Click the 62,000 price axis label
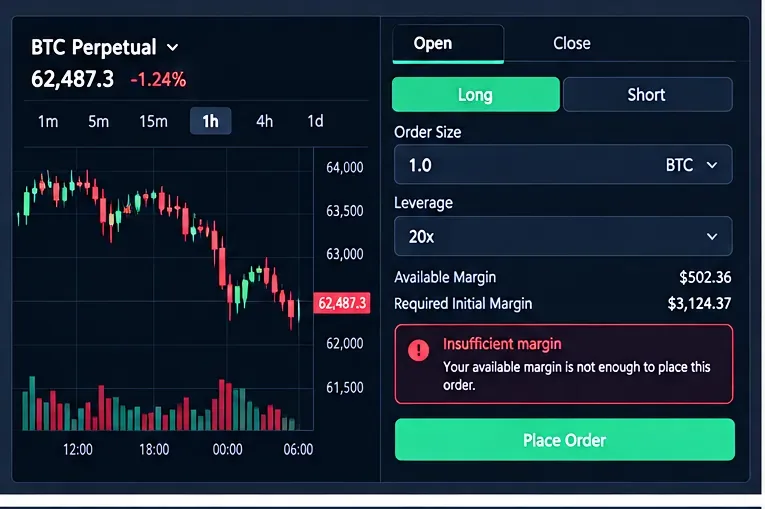Image resolution: width=765 pixels, height=509 pixels. tap(344, 343)
